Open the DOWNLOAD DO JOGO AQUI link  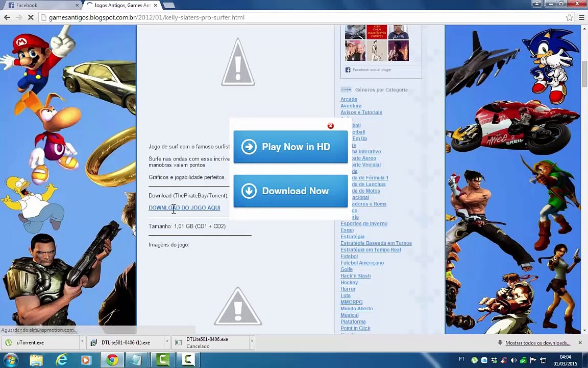click(x=184, y=208)
